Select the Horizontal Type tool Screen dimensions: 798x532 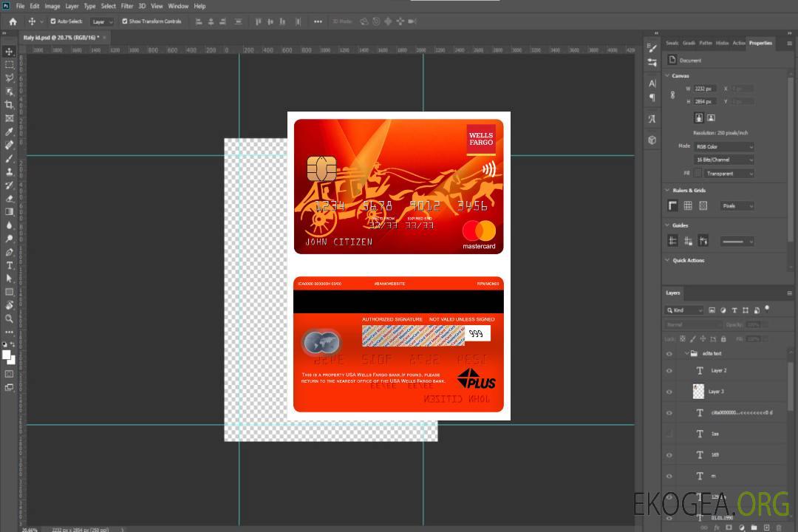click(x=9, y=265)
